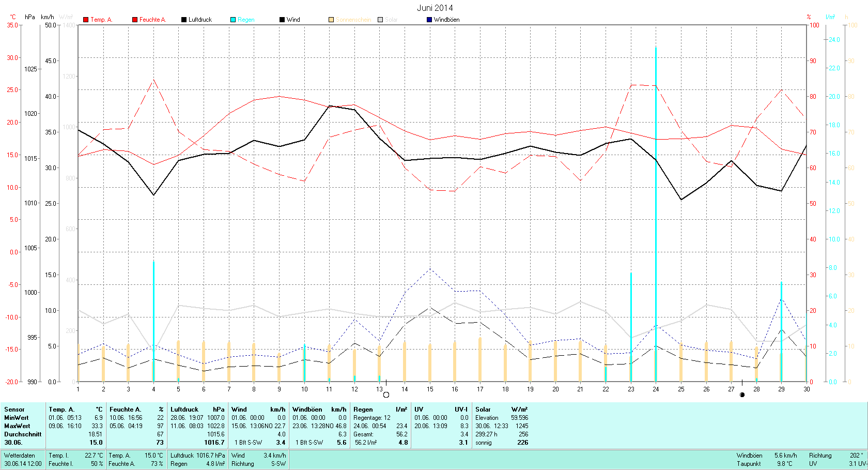Click the gray Solar legend swatch
Image resolution: width=868 pixels, height=470 pixels.
380,20
